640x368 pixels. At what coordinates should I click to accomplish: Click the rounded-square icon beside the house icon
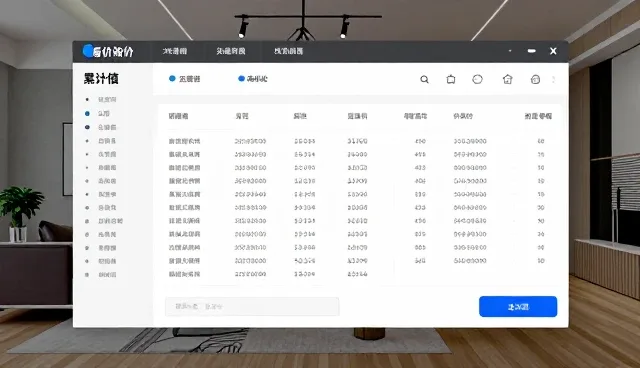(535, 80)
